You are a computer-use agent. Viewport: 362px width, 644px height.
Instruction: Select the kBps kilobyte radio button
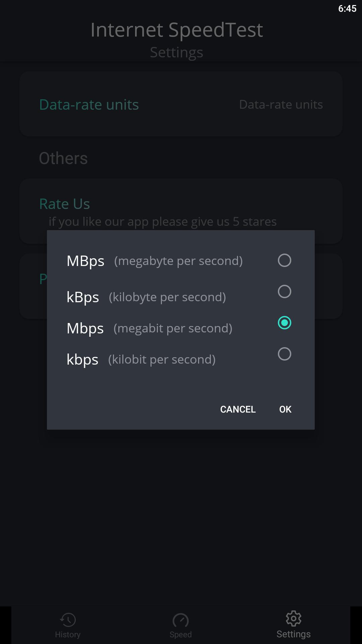coord(284,291)
